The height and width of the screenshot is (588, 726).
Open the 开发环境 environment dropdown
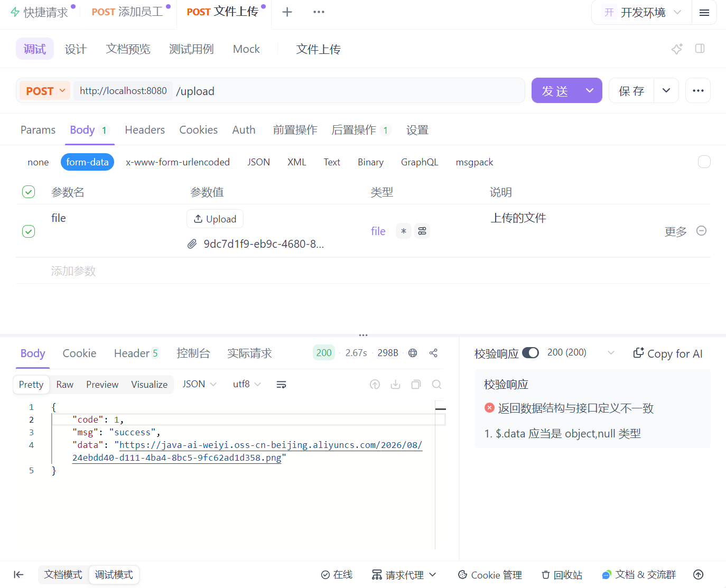pos(642,12)
